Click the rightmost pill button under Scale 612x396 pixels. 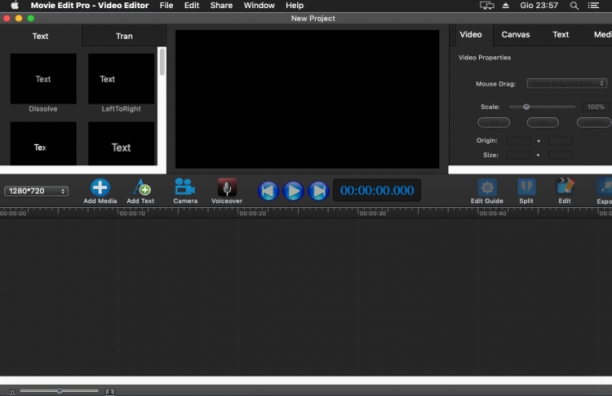(x=594, y=123)
